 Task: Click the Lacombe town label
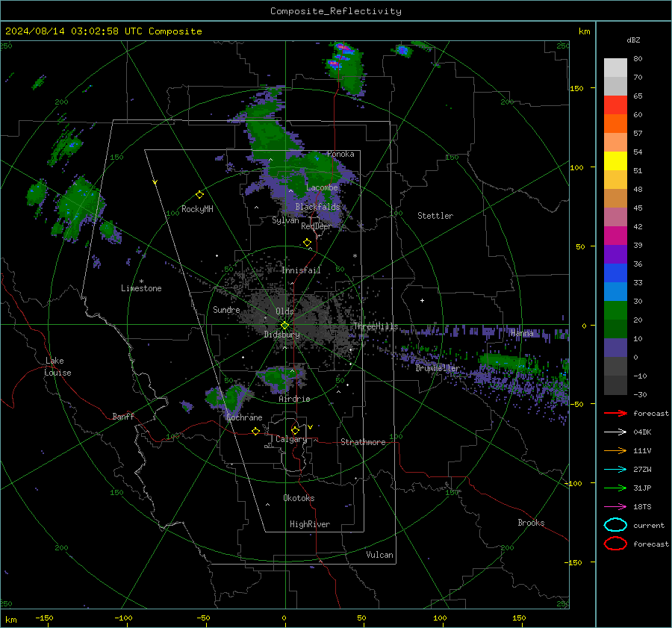pyautogui.click(x=322, y=187)
